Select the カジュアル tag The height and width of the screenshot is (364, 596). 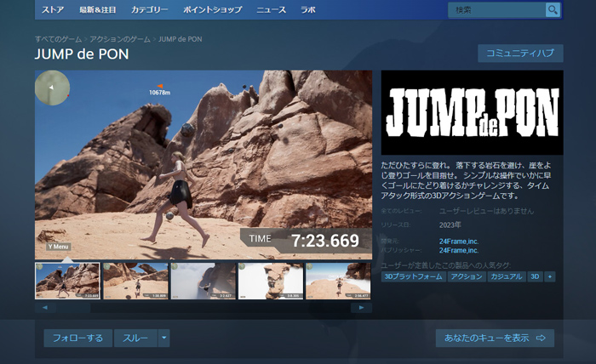click(x=507, y=276)
